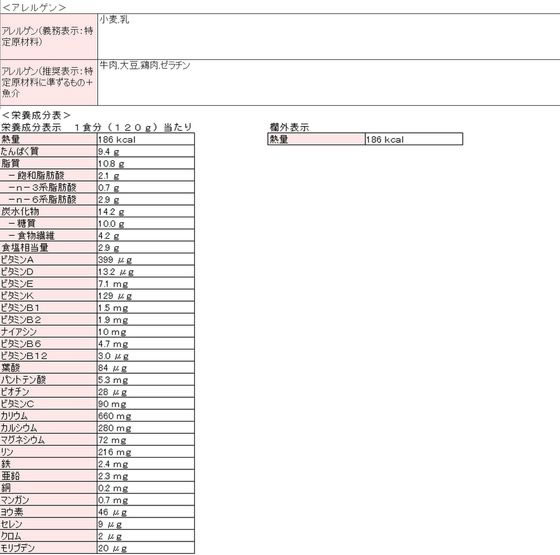
Task: Select the 84 μg value
Action: tap(146, 368)
